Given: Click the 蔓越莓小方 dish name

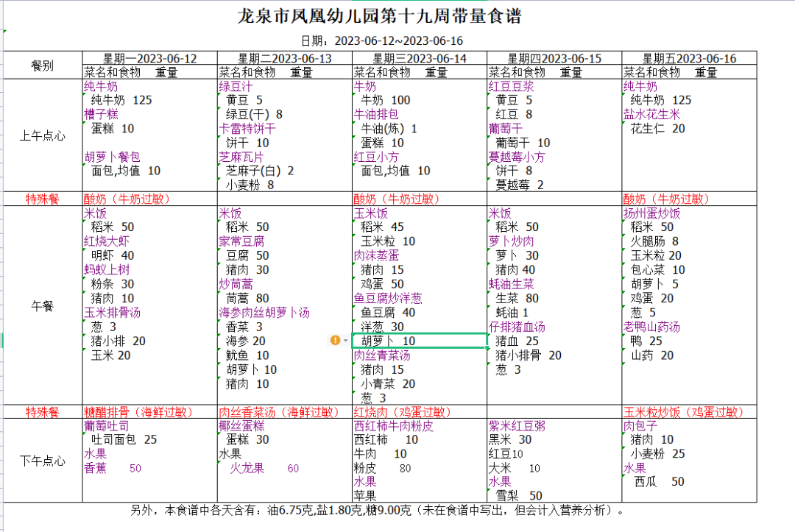Looking at the screenshot, I should click(x=517, y=157).
